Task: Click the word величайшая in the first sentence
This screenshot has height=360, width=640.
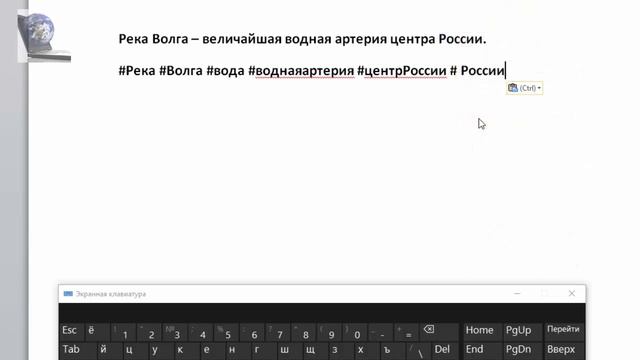Action: coord(242,39)
